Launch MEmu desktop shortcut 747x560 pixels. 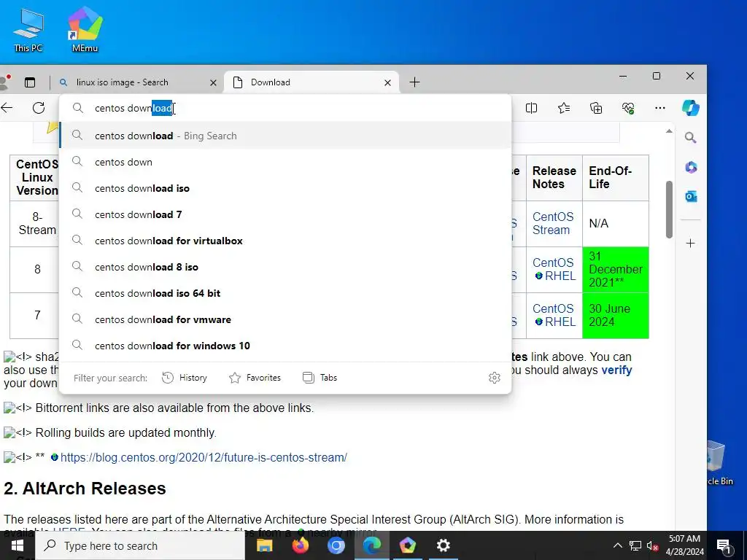pyautogui.click(x=85, y=29)
